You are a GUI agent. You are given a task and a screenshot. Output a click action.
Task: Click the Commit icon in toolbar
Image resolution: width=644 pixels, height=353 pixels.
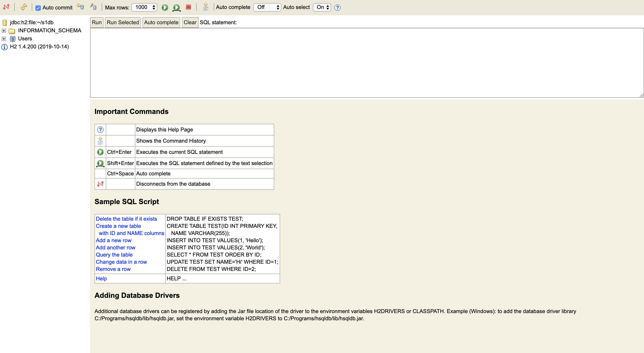93,7
